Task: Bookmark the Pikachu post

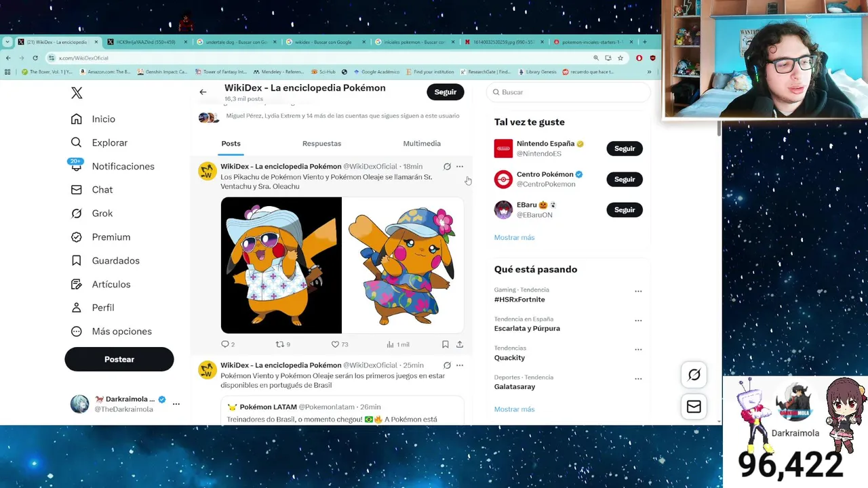Action: click(x=446, y=344)
